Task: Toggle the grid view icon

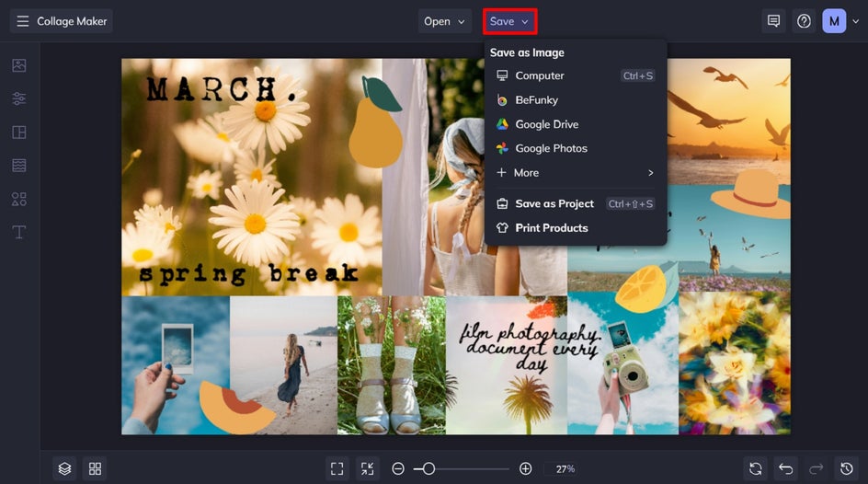Action: coord(95,468)
